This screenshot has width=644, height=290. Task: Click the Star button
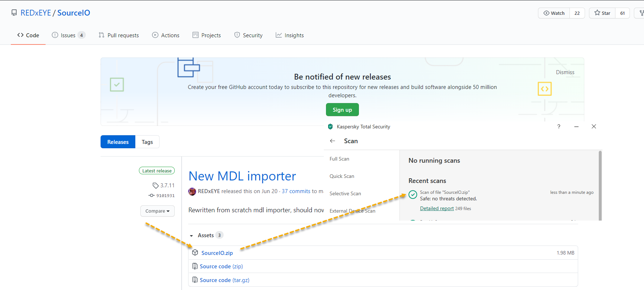point(602,13)
